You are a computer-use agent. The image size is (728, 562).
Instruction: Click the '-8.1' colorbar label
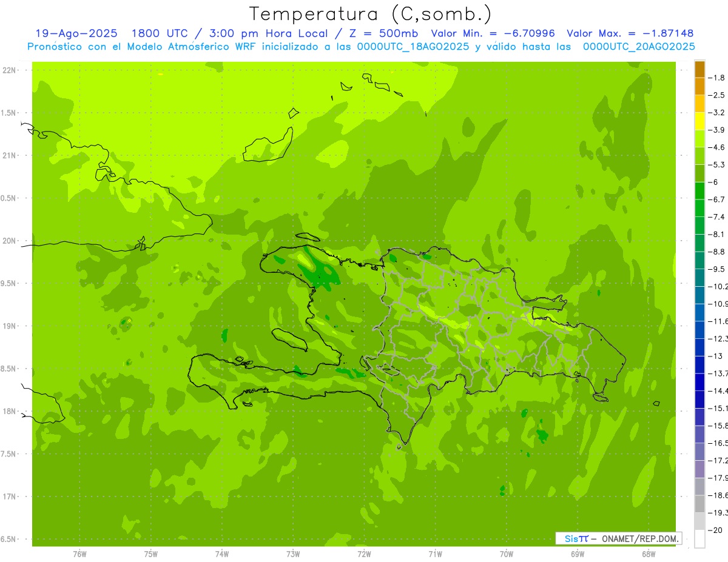coord(718,234)
